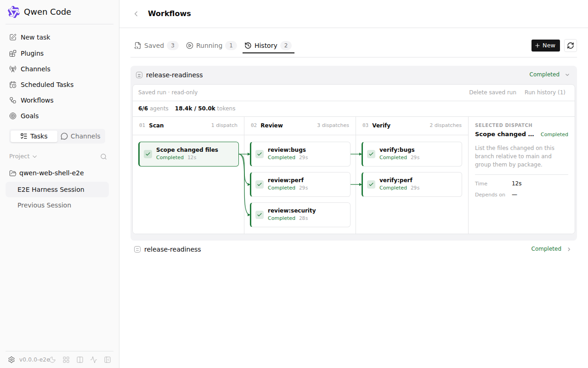Select the verify:perf dispatch card

click(412, 184)
